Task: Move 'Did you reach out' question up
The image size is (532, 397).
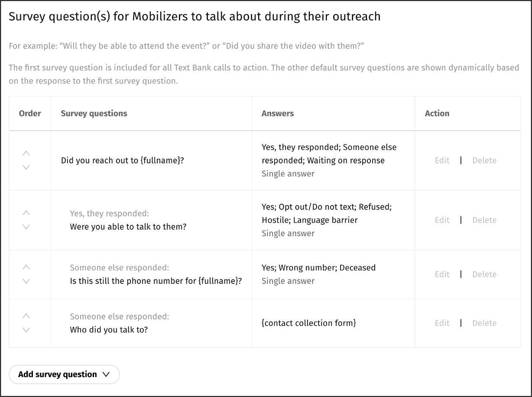Action: pos(26,153)
